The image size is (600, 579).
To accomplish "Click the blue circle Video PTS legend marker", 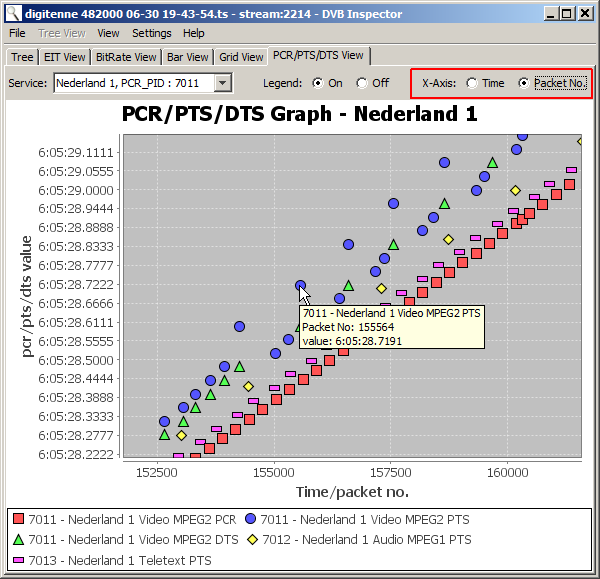I will click(x=250, y=519).
